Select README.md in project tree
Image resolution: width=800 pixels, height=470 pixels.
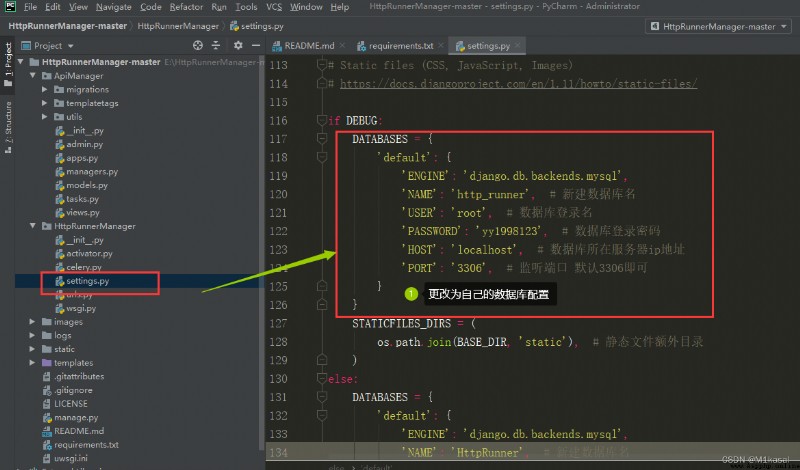[73, 431]
